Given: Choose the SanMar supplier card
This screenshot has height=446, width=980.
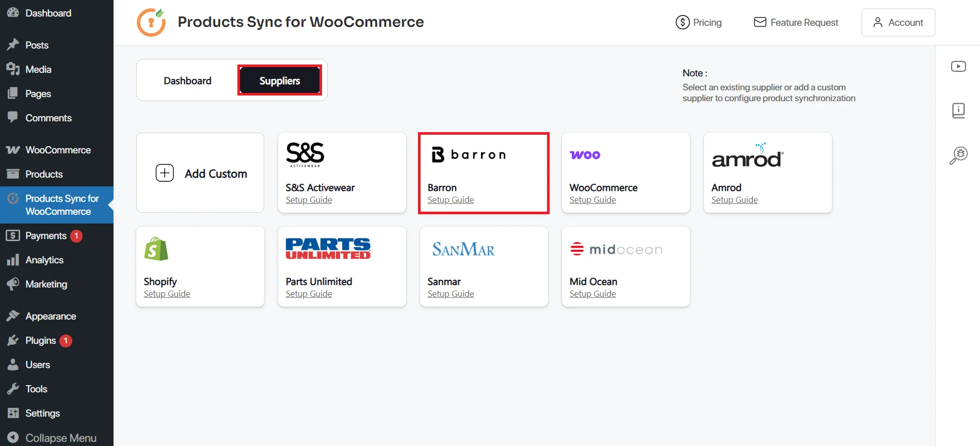Looking at the screenshot, I should tap(484, 267).
